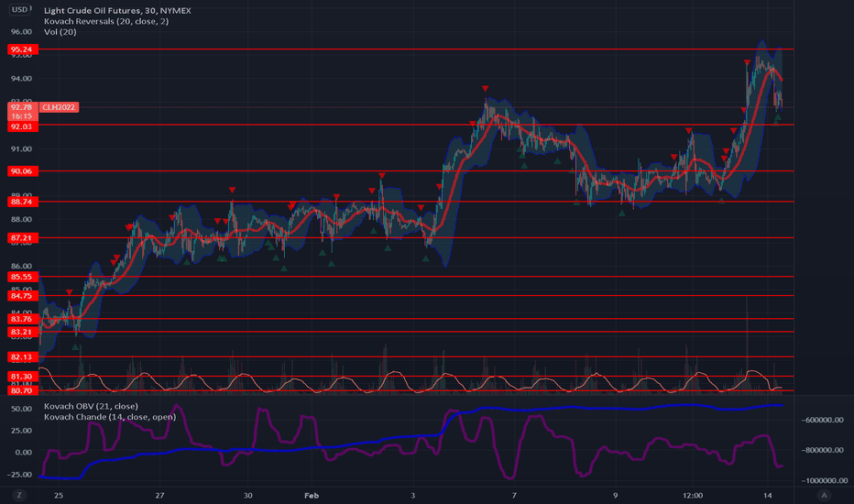Viewport: 854px width, 504px height.
Task: Click the Feb month label on time axis
Action: pyautogui.click(x=312, y=495)
